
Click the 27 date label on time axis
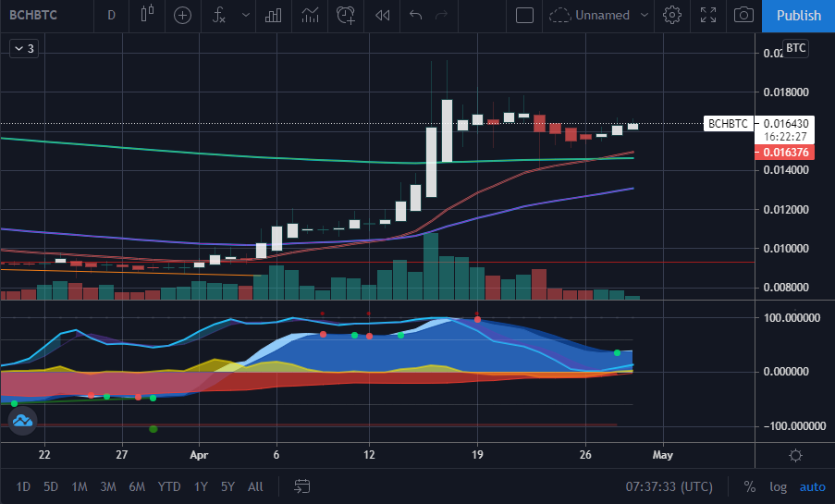tap(122, 455)
